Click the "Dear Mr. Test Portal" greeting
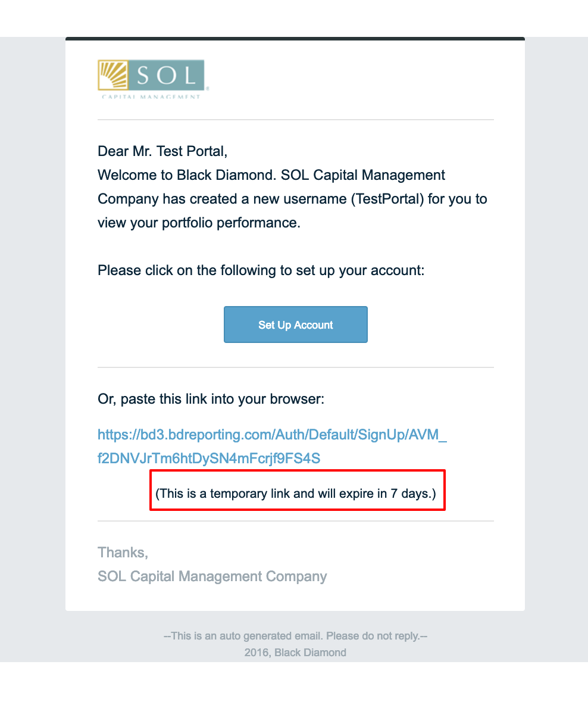 click(x=162, y=151)
